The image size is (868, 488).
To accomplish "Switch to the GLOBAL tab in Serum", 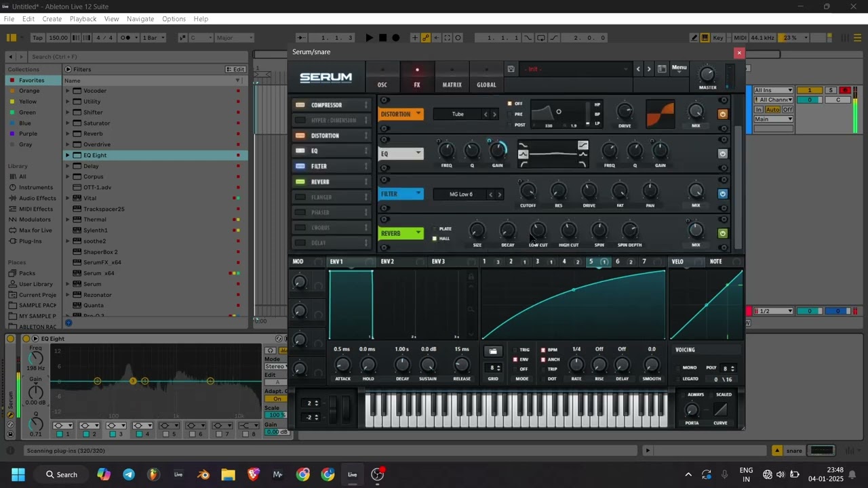I will [486, 77].
